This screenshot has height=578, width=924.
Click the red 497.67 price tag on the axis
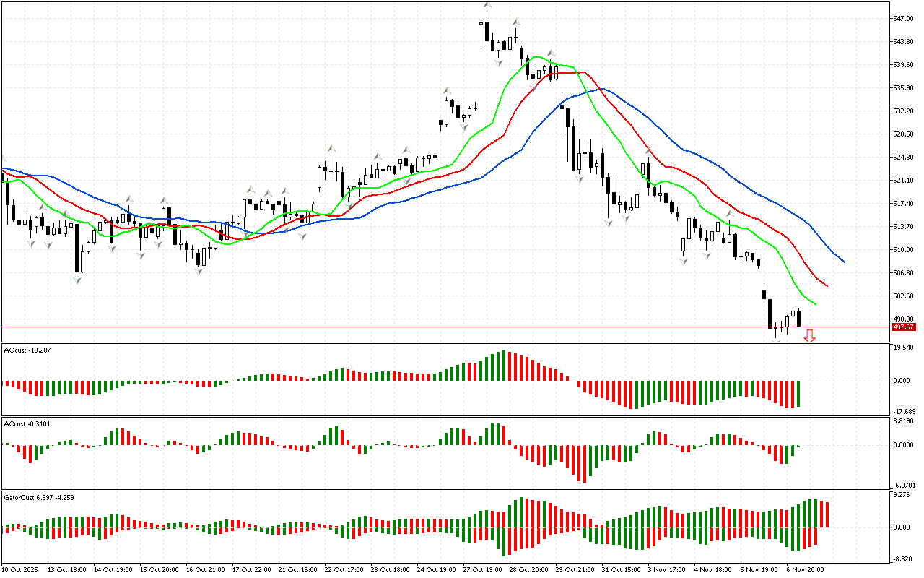903,327
